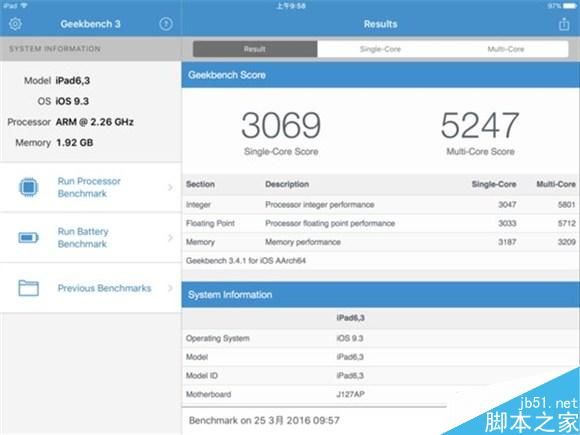The height and width of the screenshot is (435, 580).
Task: Click Floating Point multi-core value 5712
Action: 566,223
